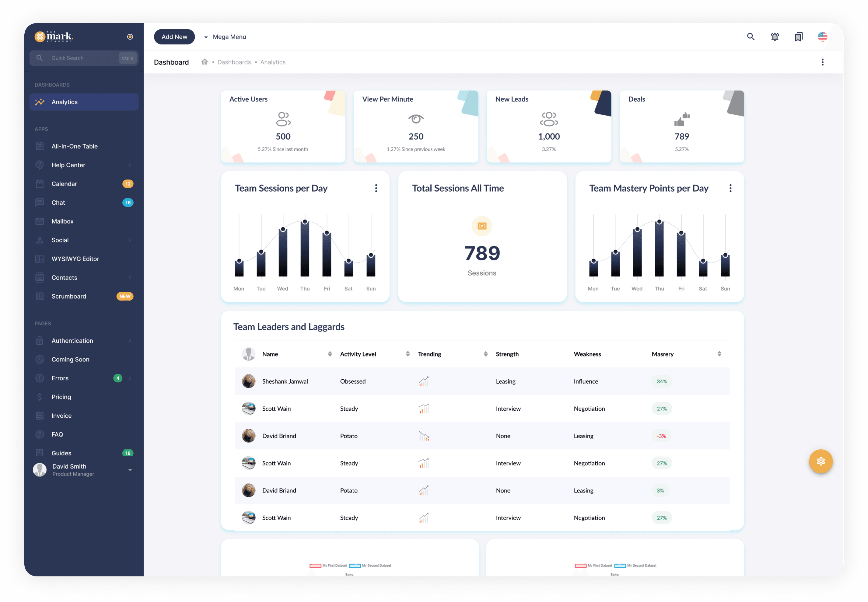
Task: Click the Add New button
Action: (x=174, y=37)
